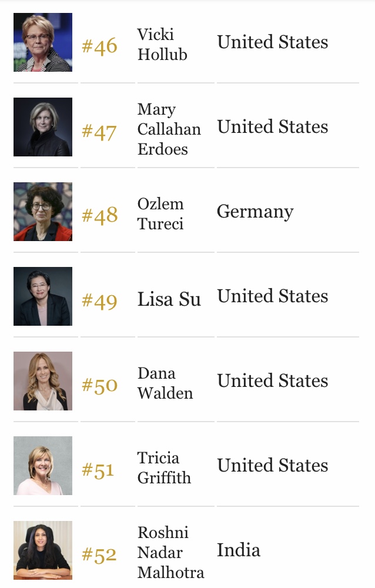Click the Lisa Su name
This screenshot has height=588, width=375.
pos(169,299)
